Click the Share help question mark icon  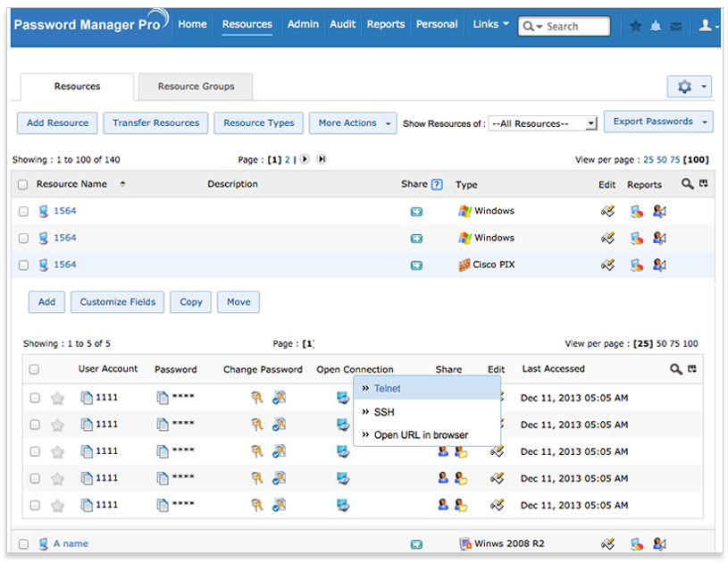[x=437, y=184]
